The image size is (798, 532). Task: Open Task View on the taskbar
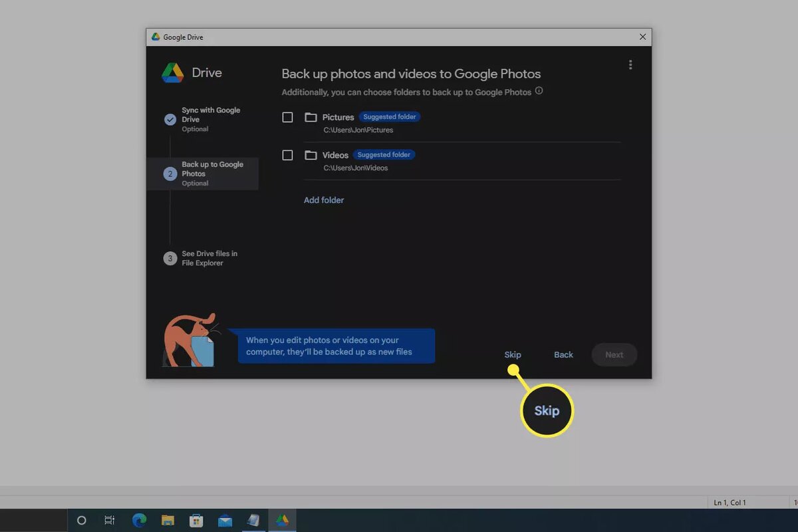(x=110, y=521)
